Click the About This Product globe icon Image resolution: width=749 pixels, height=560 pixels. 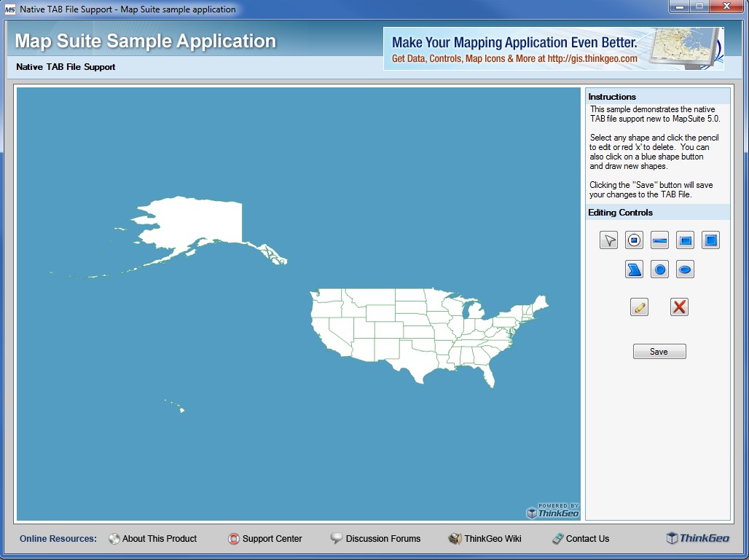[114, 538]
